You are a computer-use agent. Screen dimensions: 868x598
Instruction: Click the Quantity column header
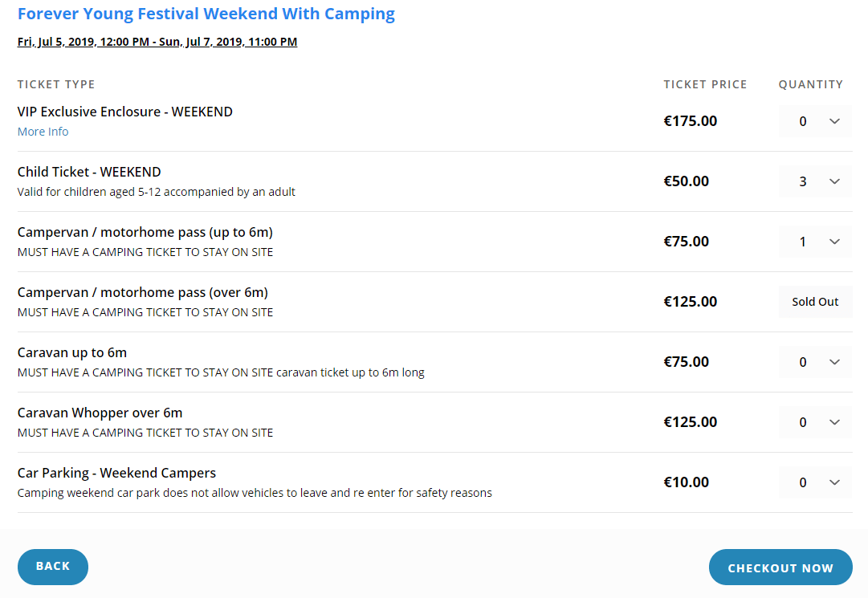click(x=810, y=84)
